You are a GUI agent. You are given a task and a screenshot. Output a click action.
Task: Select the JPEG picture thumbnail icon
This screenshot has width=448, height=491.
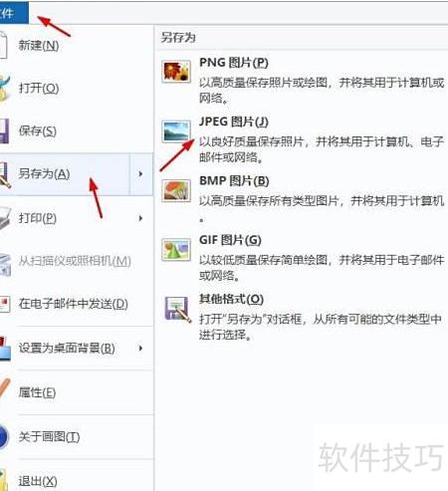tap(176, 131)
